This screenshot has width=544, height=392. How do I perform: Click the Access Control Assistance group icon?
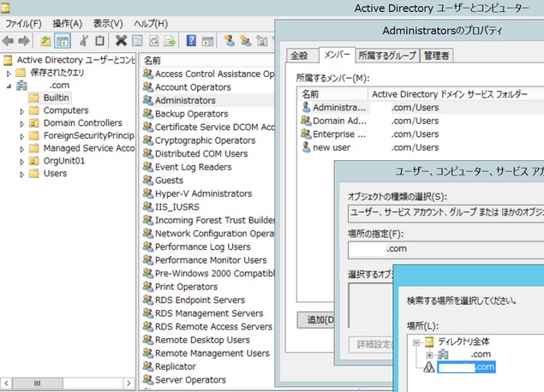pos(148,74)
